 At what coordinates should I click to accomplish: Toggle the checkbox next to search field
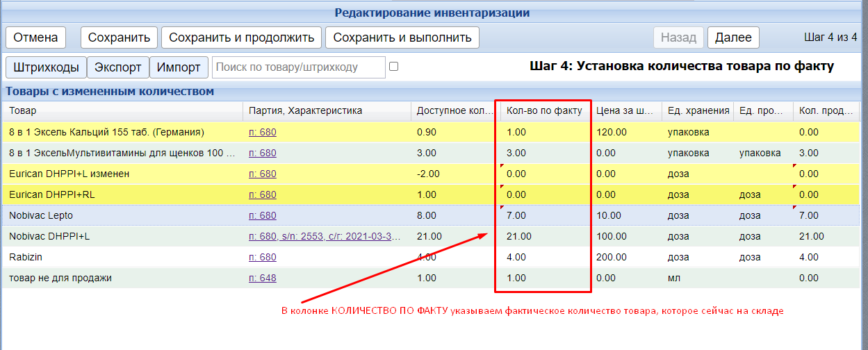point(394,67)
